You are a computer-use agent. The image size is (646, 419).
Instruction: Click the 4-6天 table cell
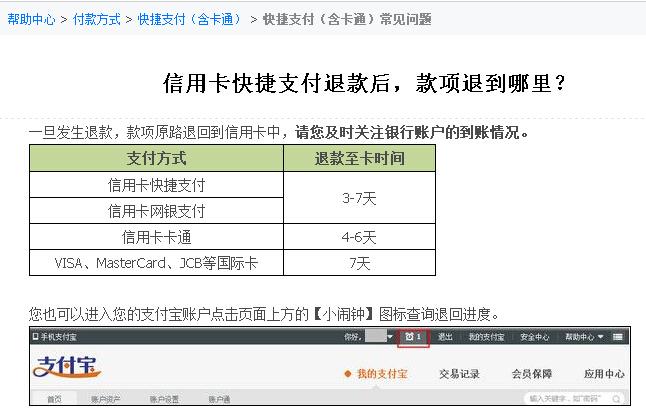coord(360,237)
